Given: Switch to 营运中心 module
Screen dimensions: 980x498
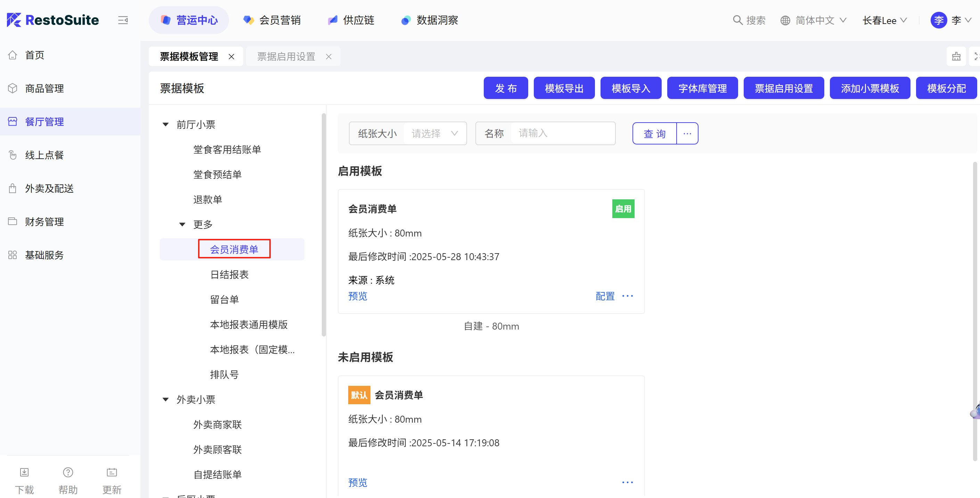Looking at the screenshot, I should 189,20.
